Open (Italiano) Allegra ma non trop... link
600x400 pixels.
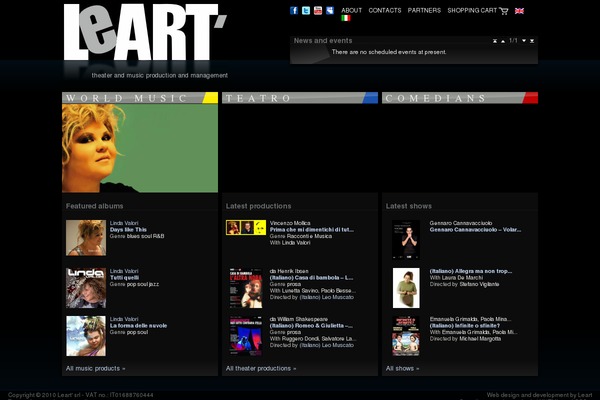pos(471,271)
